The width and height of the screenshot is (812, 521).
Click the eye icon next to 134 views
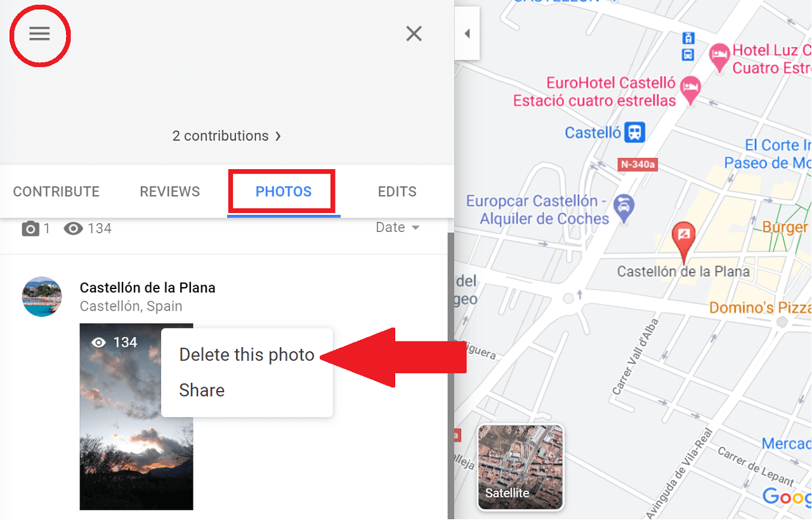click(x=74, y=228)
